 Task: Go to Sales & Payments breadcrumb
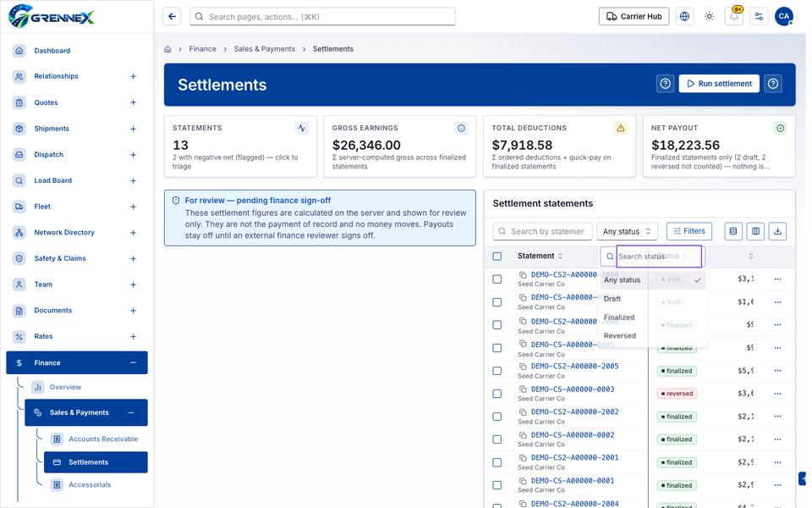pos(264,49)
